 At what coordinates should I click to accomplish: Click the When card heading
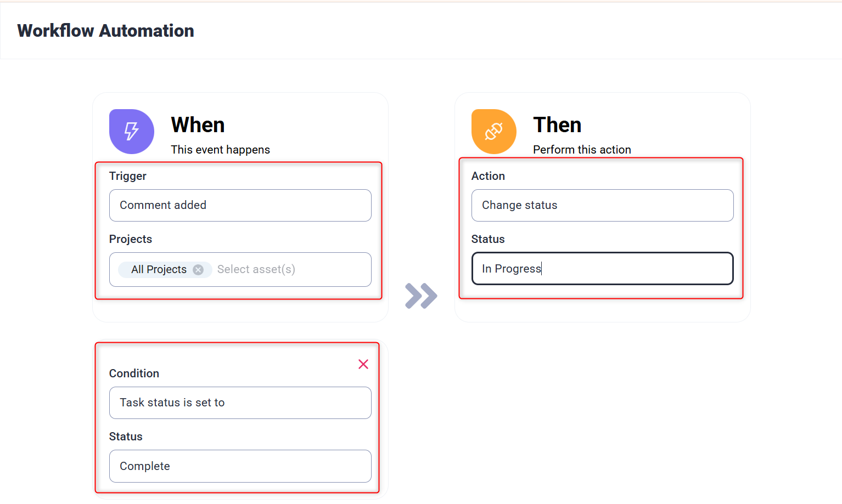coord(198,125)
